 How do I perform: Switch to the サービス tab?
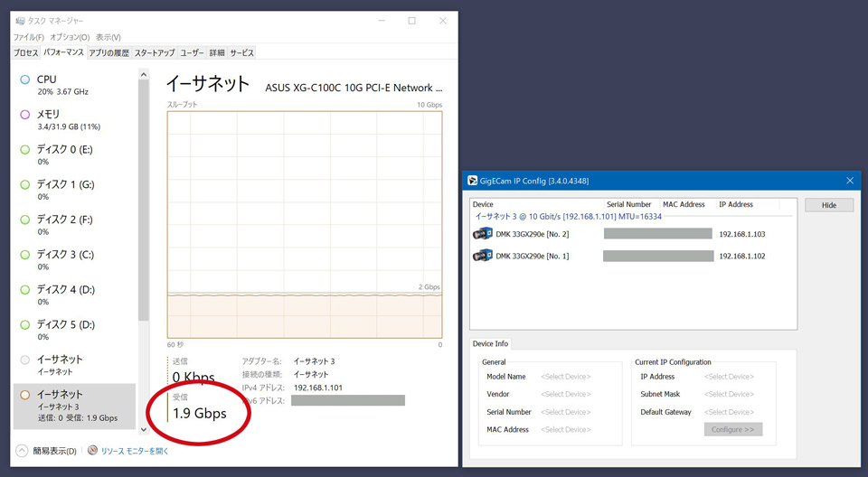tap(242, 52)
